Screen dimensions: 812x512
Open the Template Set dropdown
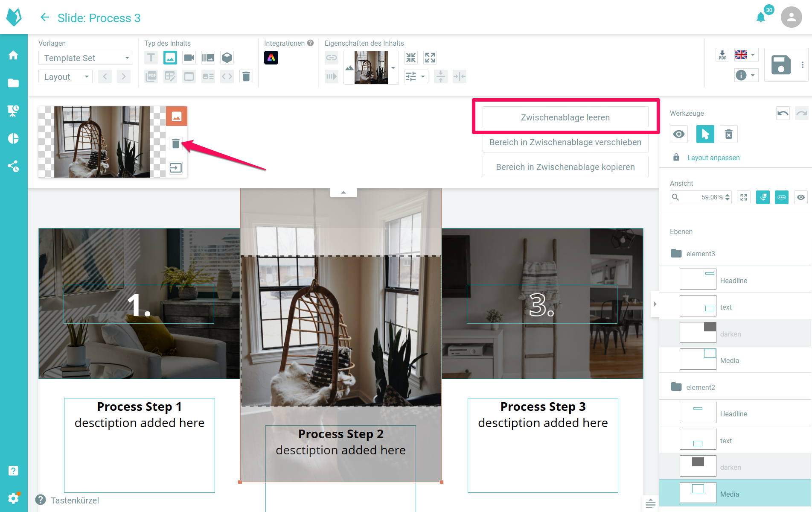(x=85, y=58)
